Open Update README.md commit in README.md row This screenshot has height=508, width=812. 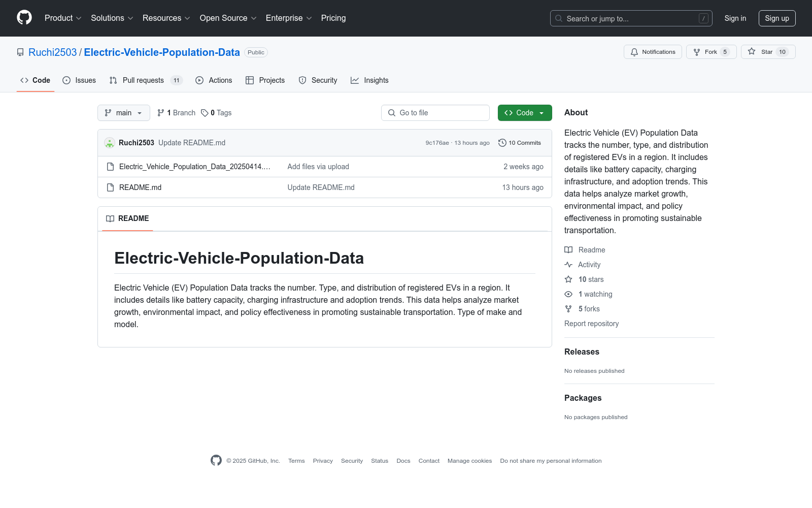(x=321, y=187)
